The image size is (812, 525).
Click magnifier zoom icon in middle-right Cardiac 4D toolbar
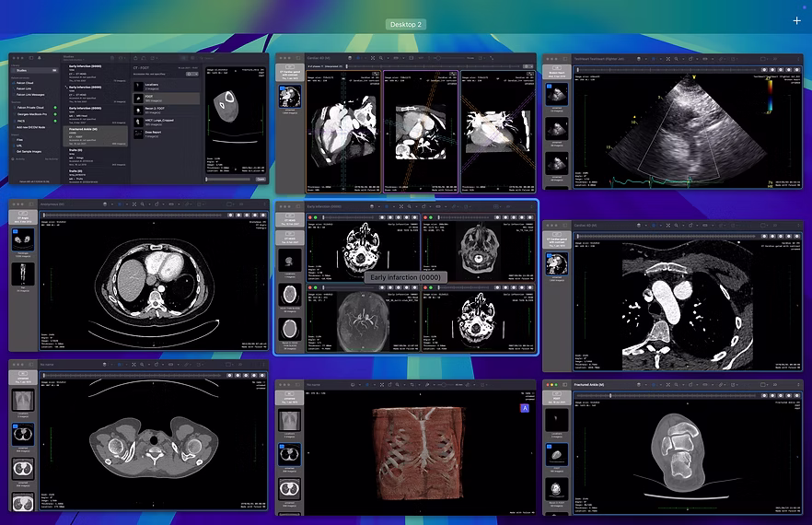click(x=677, y=225)
